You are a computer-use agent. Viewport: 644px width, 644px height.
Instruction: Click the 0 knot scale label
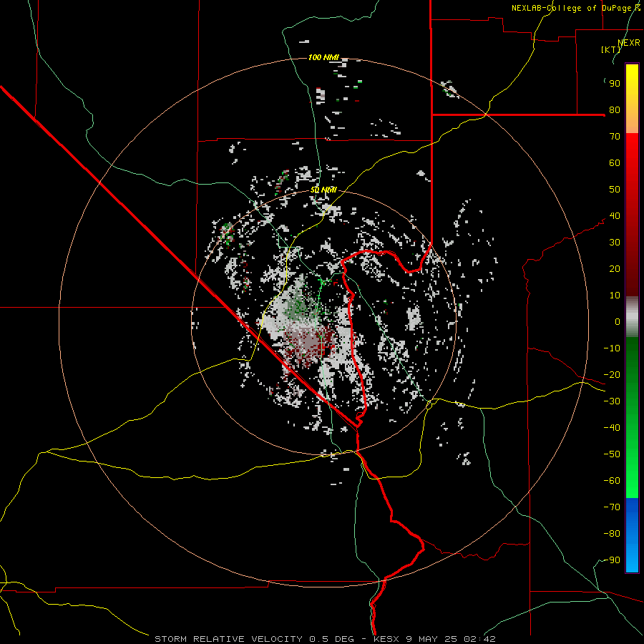618,322
